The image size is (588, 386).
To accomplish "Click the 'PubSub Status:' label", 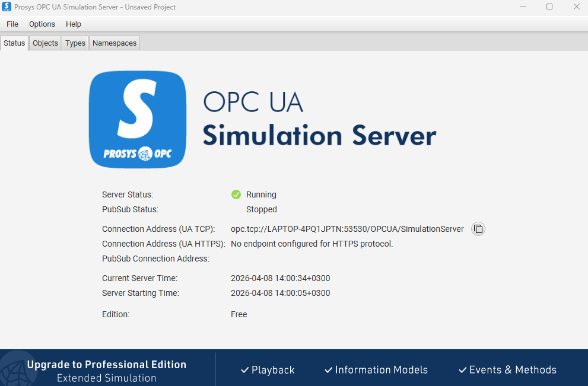I will click(x=130, y=209).
